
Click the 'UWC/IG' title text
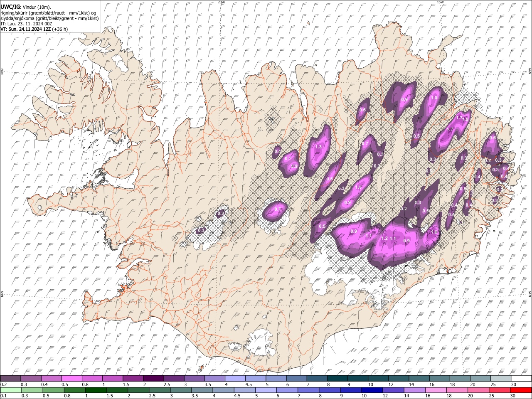[x=10, y=7]
